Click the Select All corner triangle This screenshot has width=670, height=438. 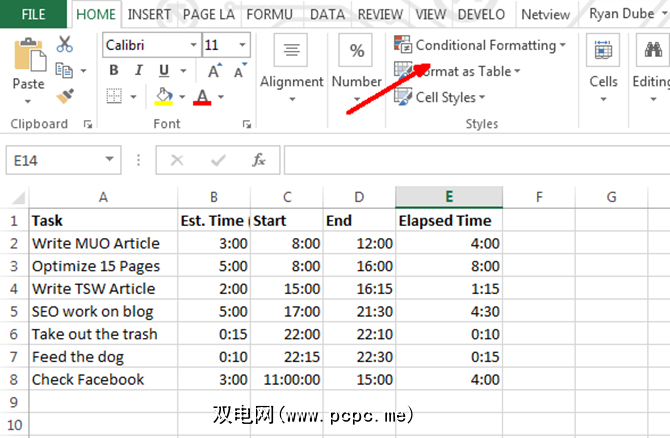tap(18, 198)
